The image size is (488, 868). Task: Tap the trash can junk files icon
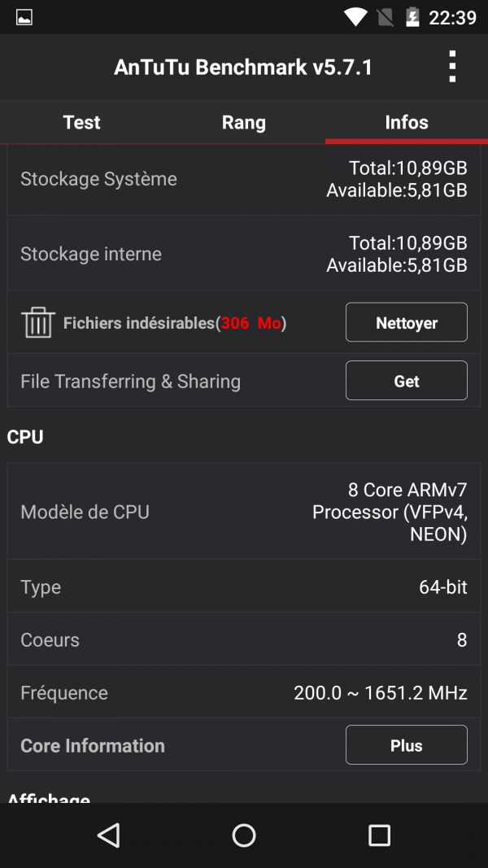[x=38, y=323]
